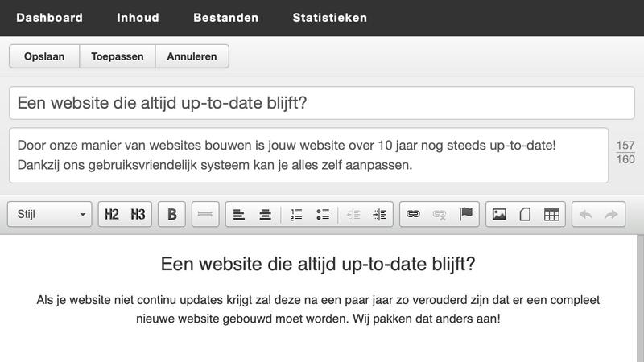The height and width of the screenshot is (362, 644).
Task: Edit the page title input field
Action: 322,103
